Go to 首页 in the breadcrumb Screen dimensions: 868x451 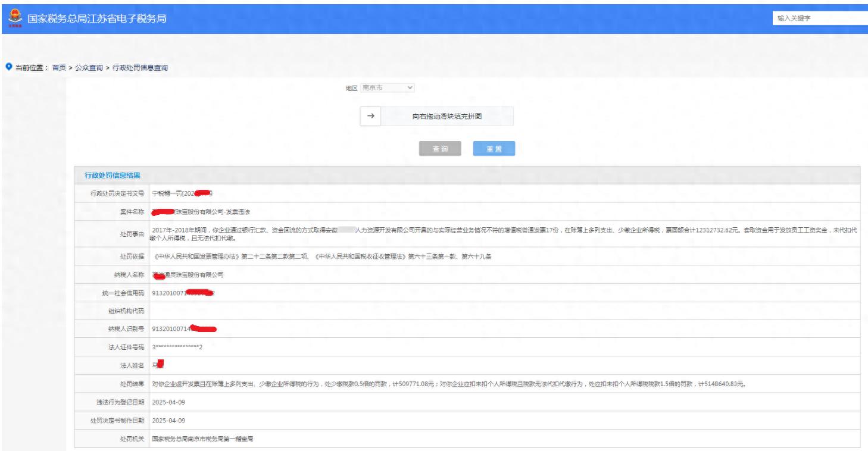tap(59, 68)
